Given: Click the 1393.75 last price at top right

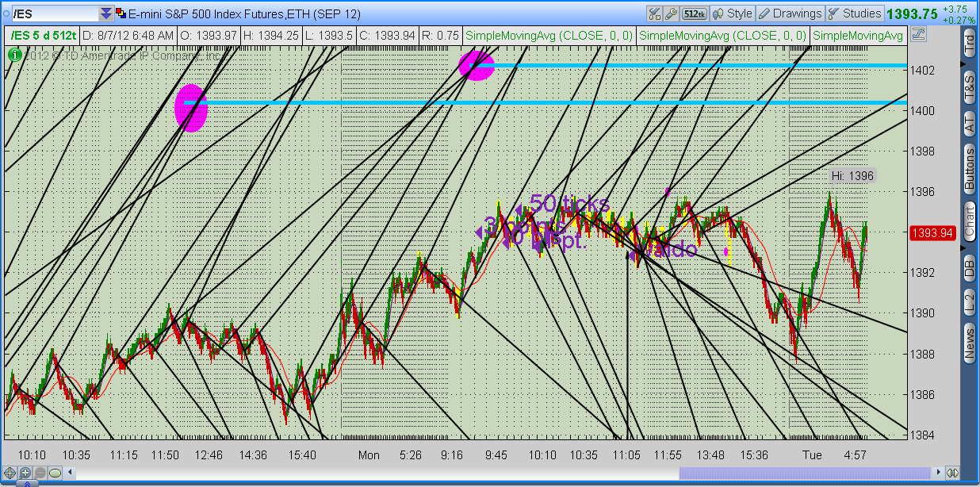Looking at the screenshot, I should [x=912, y=13].
